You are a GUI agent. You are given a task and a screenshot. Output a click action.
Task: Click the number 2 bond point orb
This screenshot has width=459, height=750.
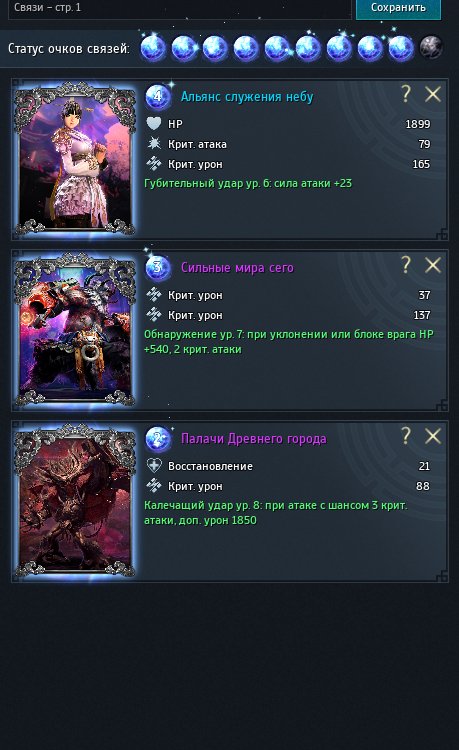(158, 439)
